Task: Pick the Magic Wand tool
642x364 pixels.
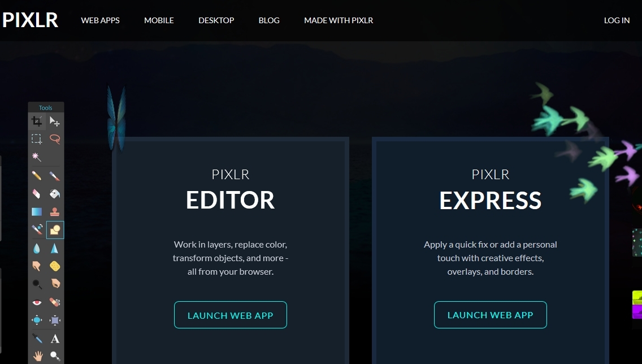Action: click(x=37, y=157)
